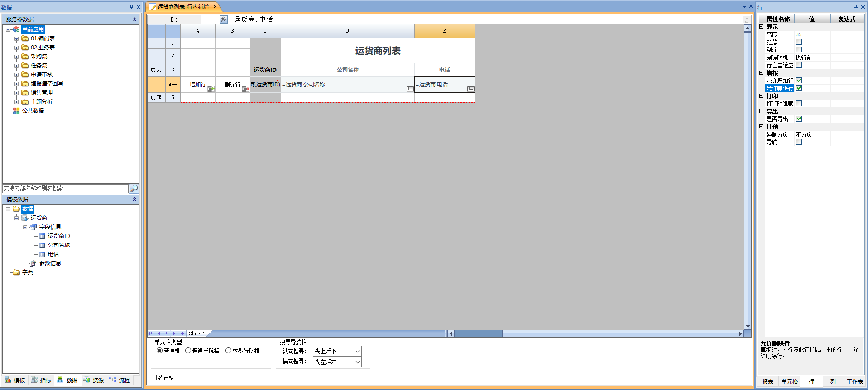The width and height of the screenshot is (868, 390).
Task: Select the Sheet1 sheet tab
Action: click(x=197, y=333)
